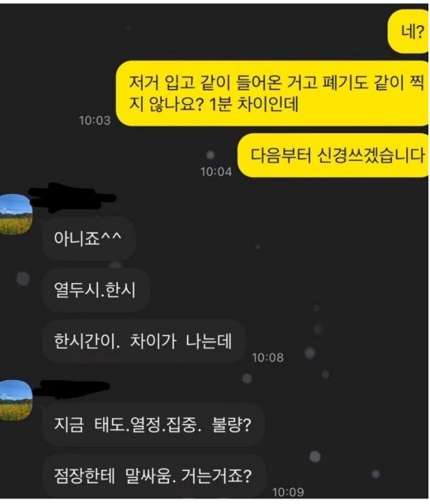Tap the 열두시.한시 message bubble

click(95, 289)
